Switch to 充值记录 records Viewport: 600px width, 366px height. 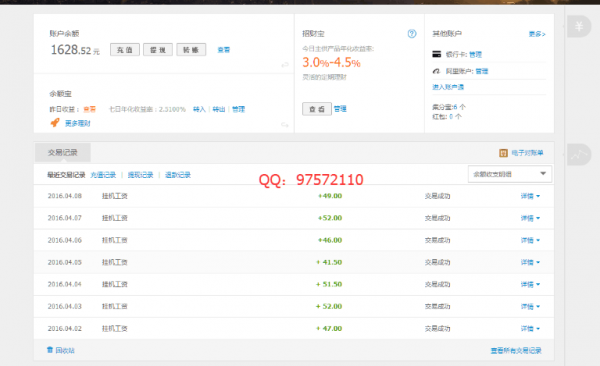click(x=103, y=175)
